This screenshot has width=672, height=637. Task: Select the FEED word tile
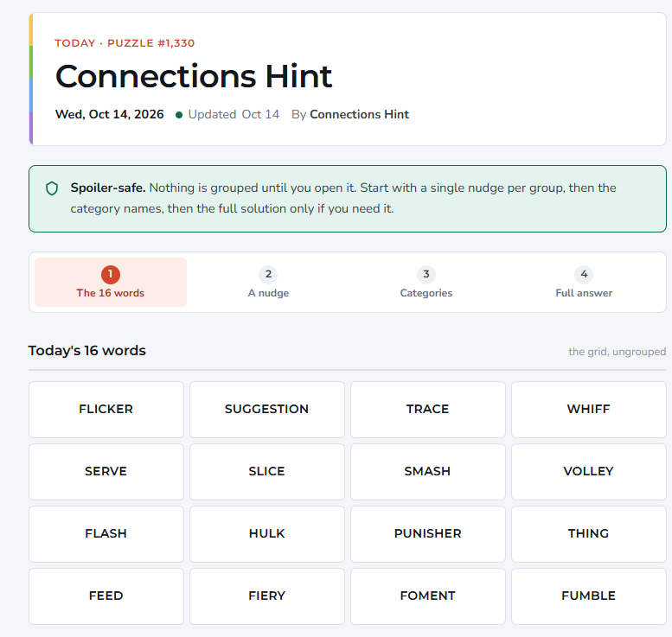coord(106,596)
